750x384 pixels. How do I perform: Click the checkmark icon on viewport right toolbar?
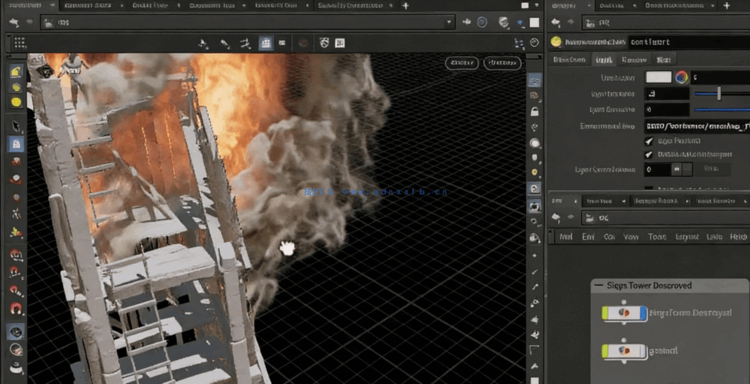coord(535,272)
